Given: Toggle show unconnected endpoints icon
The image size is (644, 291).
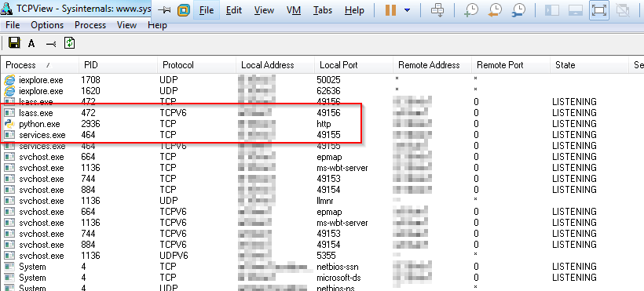Looking at the screenshot, I should point(50,43).
